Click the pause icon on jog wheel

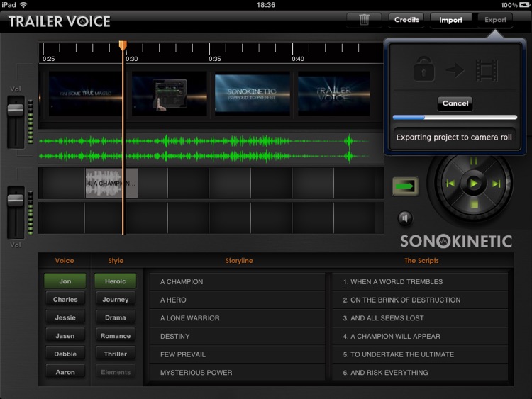(474, 161)
